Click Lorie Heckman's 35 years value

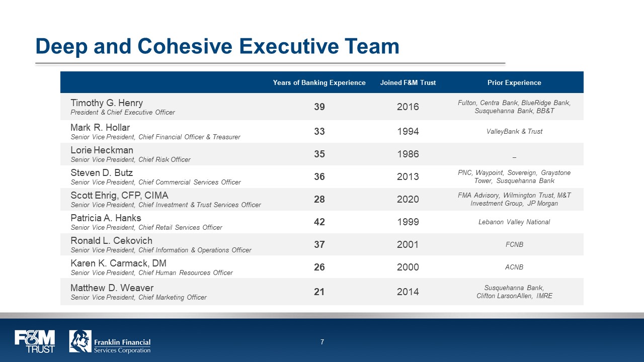tap(319, 154)
